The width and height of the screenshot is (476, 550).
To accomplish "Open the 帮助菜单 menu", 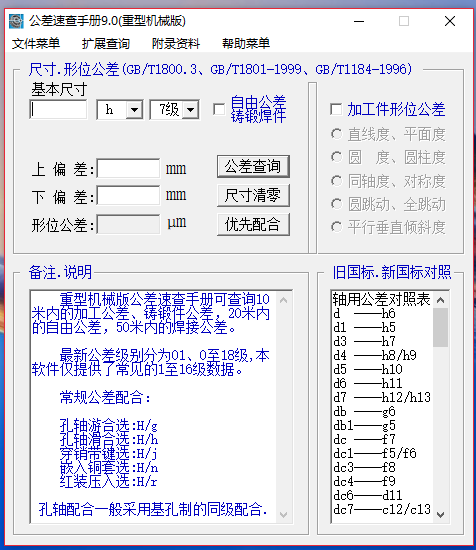I will [246, 43].
